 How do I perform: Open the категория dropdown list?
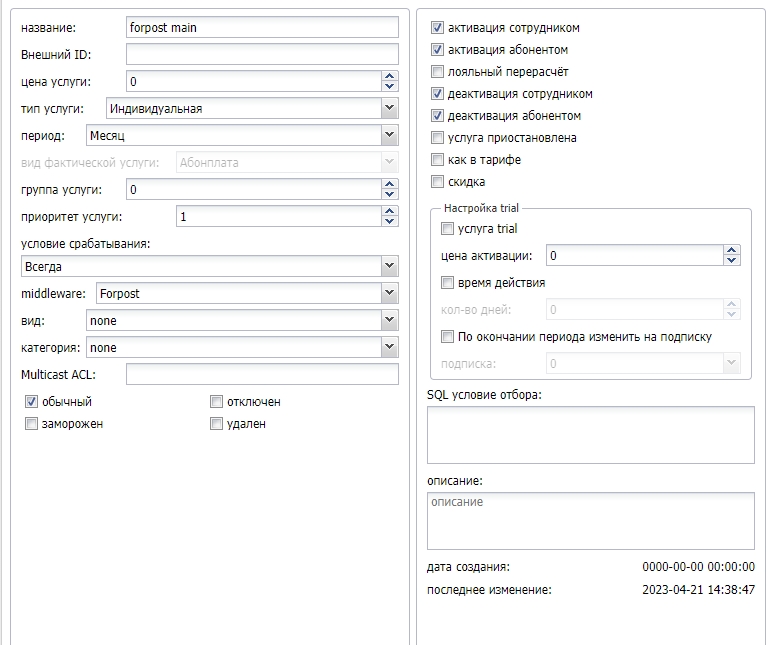389,348
